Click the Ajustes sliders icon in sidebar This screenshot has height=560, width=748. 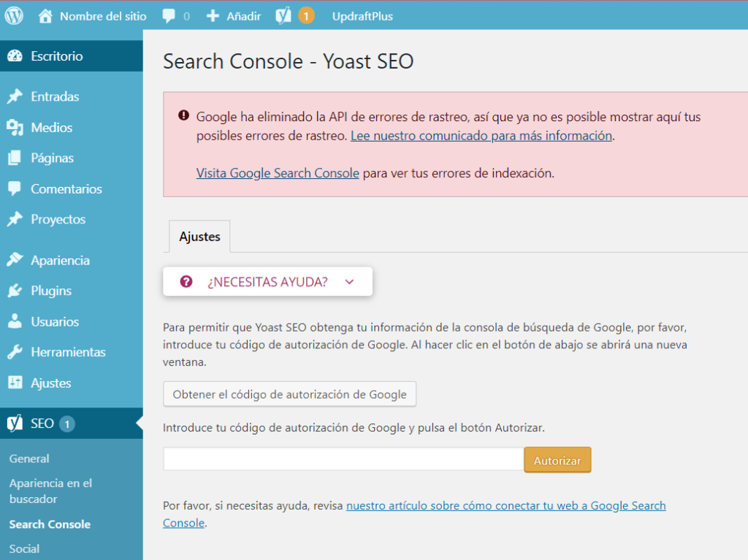[x=15, y=383]
